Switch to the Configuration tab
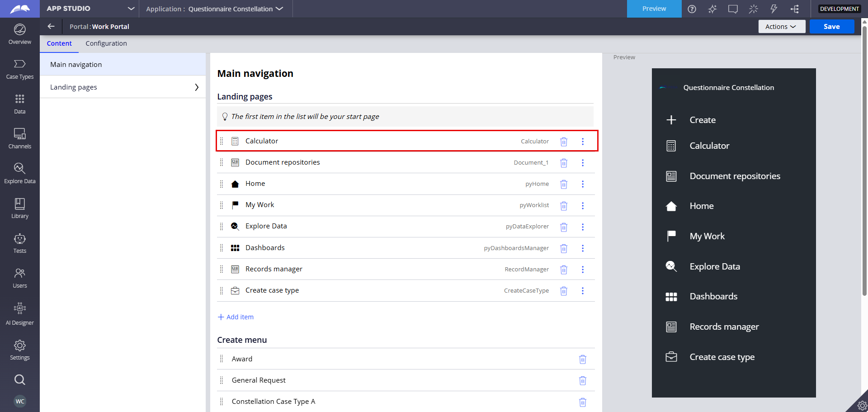Screen dimensions: 868x412 click(x=106, y=43)
